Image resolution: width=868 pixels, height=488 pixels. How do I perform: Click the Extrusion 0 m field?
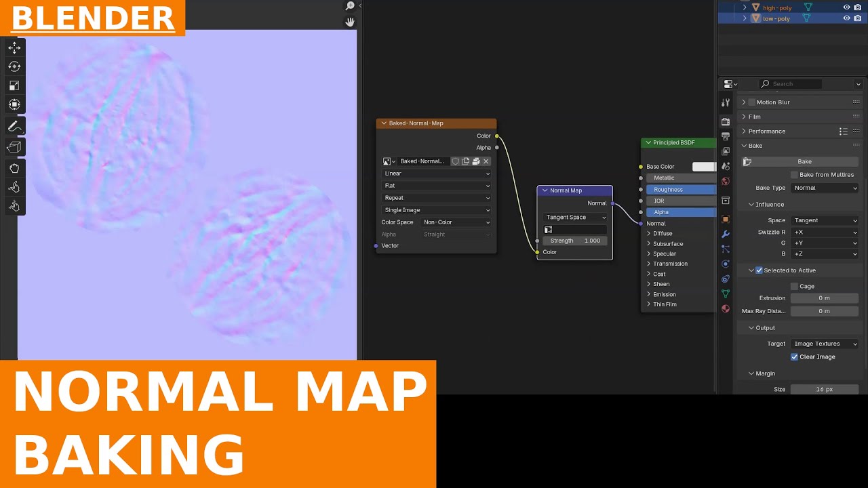(824, 298)
